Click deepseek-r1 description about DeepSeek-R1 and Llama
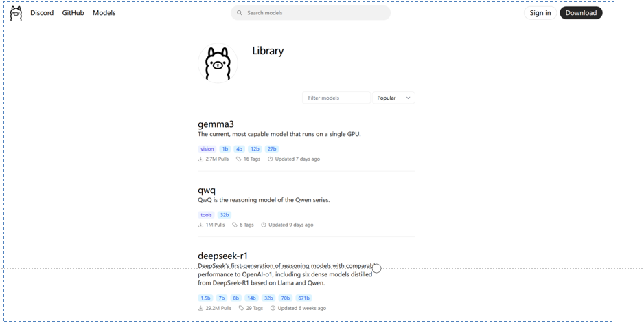Viewport: 644px width, 323px height. coord(286,274)
